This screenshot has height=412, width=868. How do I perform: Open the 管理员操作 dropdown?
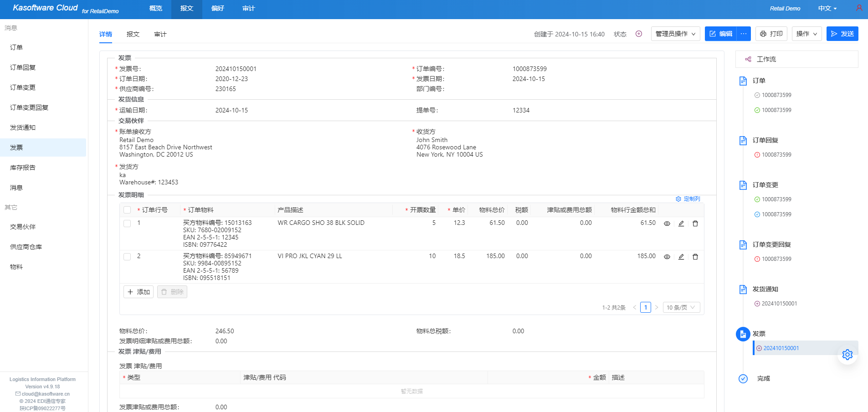pos(675,34)
